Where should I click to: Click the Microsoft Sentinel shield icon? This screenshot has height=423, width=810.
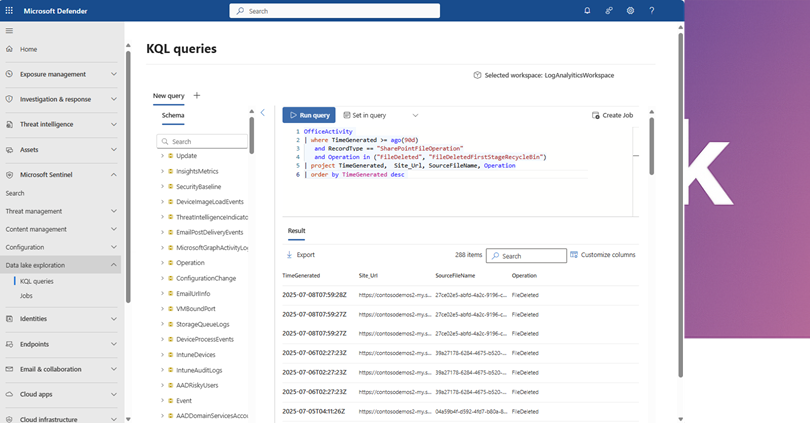(9, 175)
